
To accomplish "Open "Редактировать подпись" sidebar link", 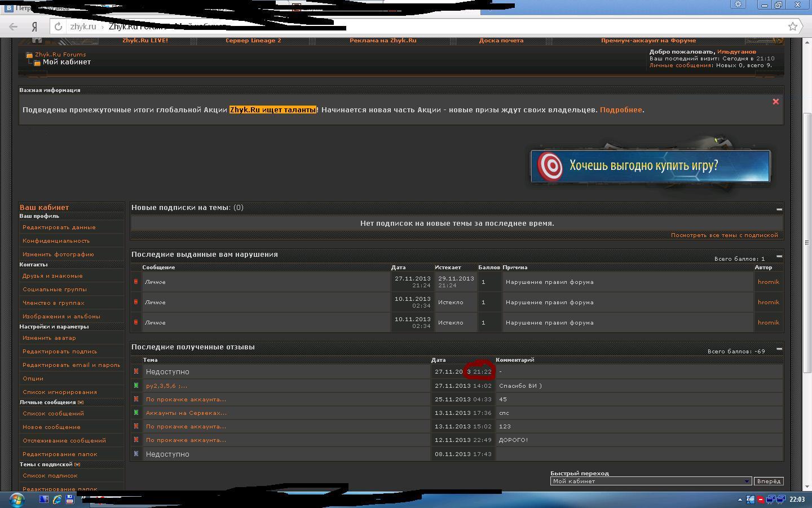I will pyautogui.click(x=60, y=352).
